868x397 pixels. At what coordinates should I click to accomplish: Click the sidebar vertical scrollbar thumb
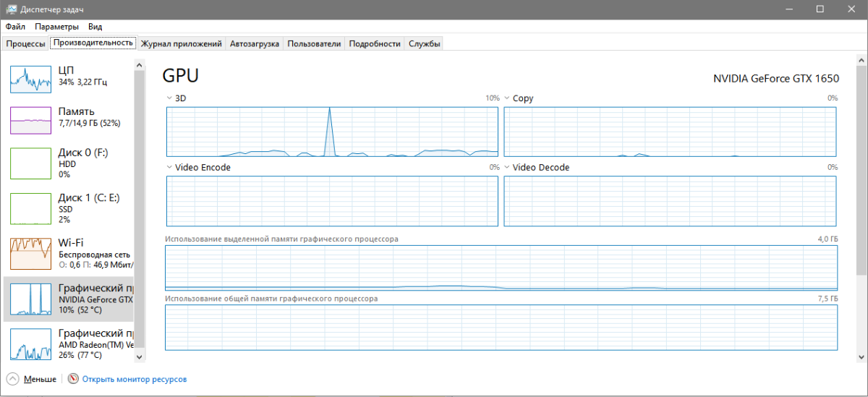tap(140, 208)
